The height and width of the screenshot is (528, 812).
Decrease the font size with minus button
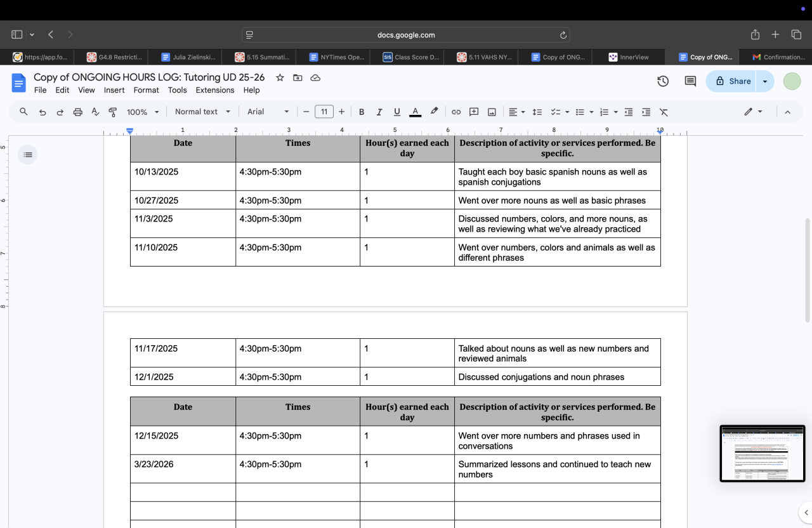306,112
